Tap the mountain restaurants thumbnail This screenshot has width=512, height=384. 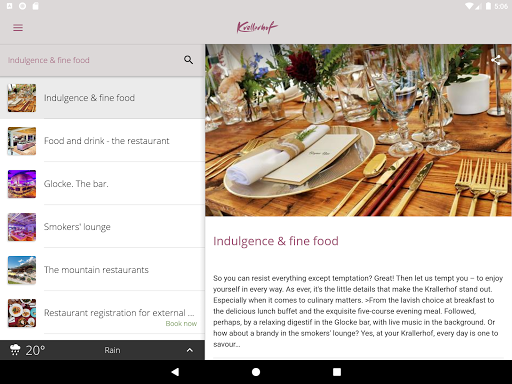(22, 270)
